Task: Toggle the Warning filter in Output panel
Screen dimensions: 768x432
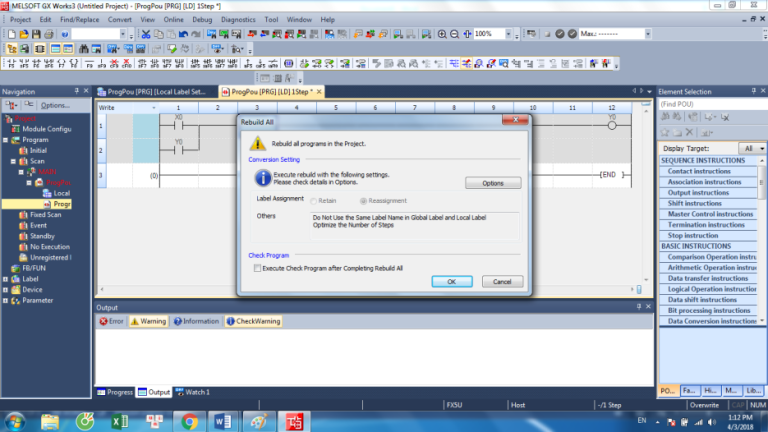Action: [148, 321]
